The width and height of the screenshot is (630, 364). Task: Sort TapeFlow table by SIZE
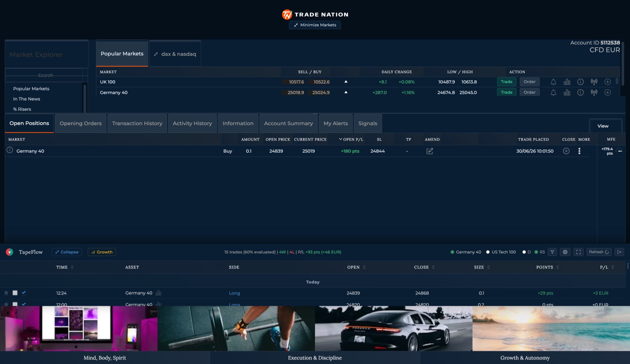(482, 267)
